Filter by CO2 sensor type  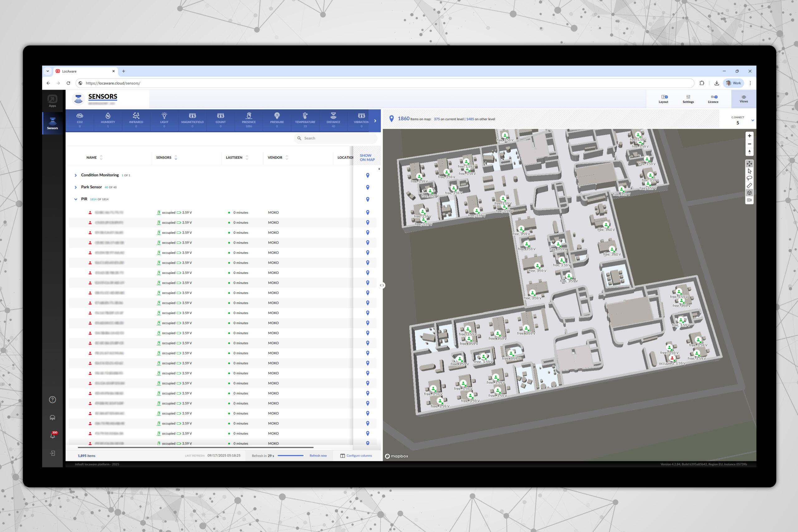click(x=80, y=120)
